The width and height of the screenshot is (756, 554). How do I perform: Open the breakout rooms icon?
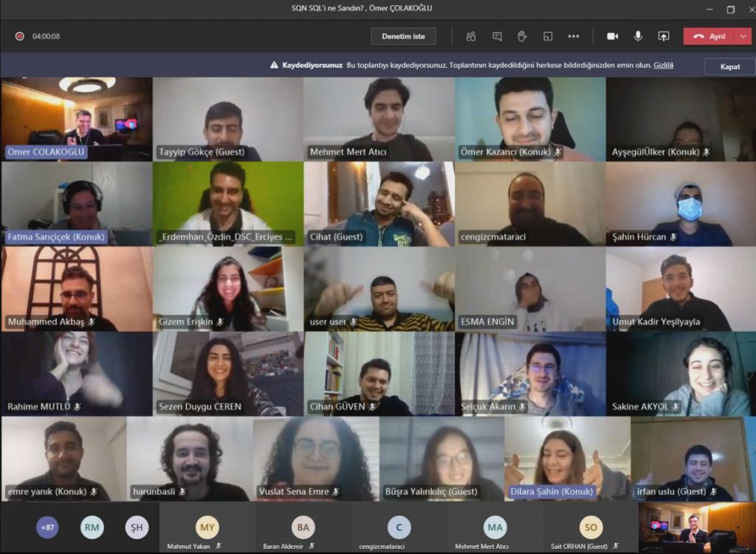pos(548,36)
